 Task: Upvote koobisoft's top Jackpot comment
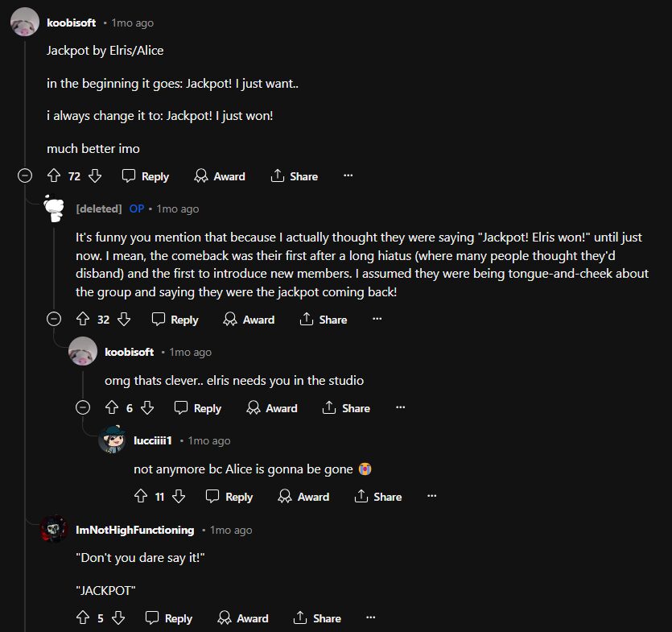tap(55, 176)
